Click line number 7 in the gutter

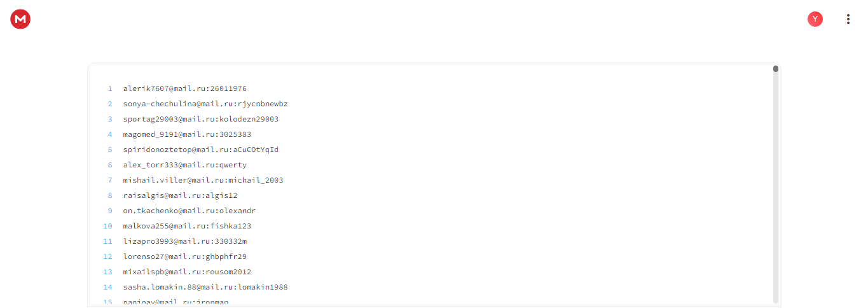pos(110,180)
